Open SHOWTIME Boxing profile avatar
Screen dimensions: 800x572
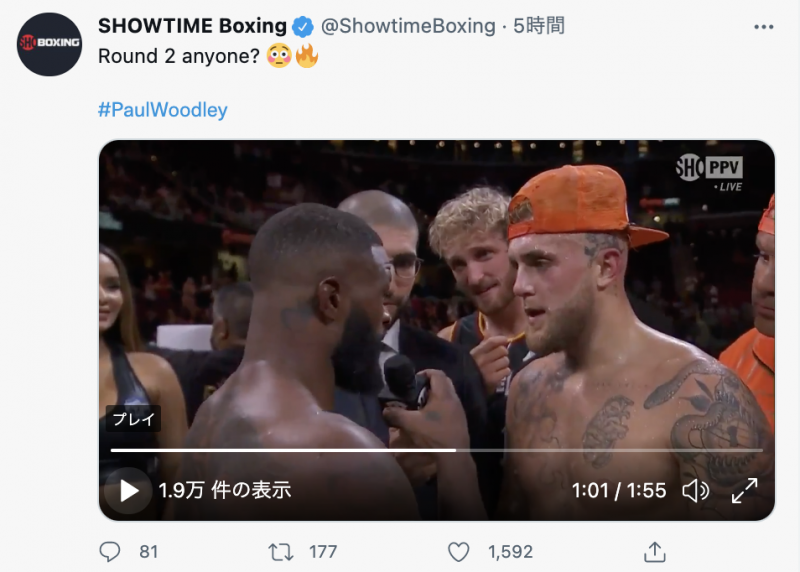point(49,44)
